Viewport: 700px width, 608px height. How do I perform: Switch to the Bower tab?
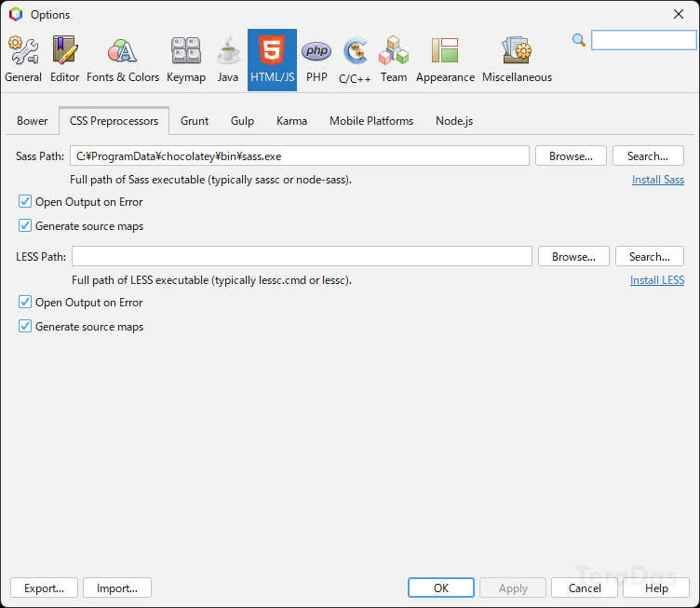coord(33,121)
